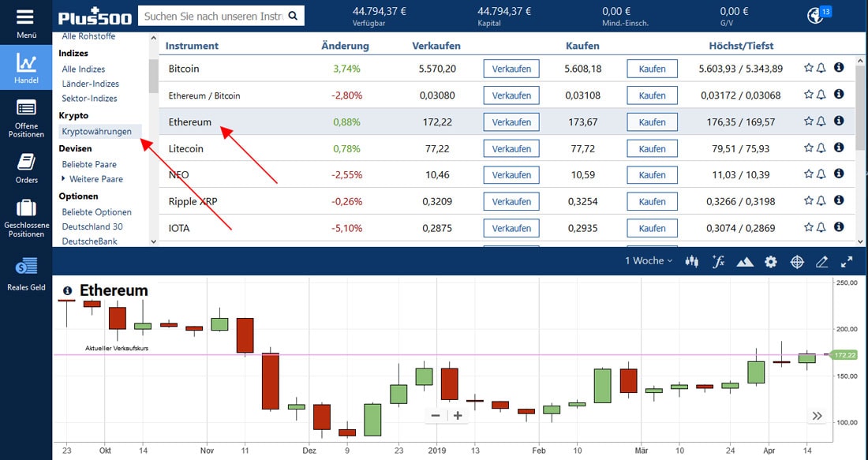Click the zoom plus control on the chart

pos(456,414)
